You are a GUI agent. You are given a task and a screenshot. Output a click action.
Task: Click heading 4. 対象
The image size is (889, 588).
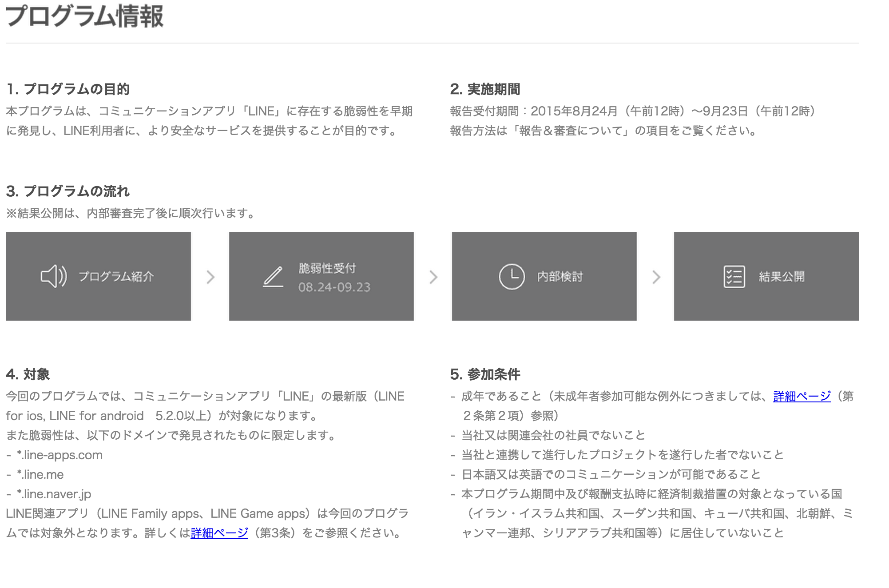(28, 374)
